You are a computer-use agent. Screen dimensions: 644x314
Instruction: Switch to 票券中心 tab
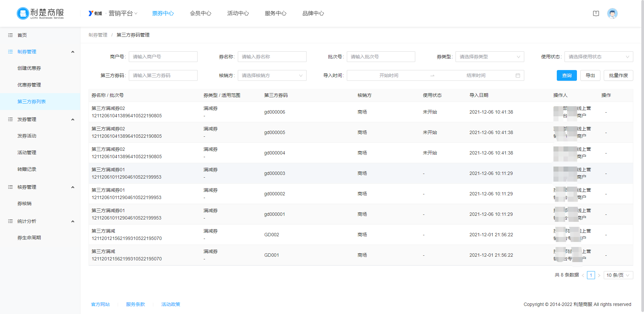coord(163,13)
